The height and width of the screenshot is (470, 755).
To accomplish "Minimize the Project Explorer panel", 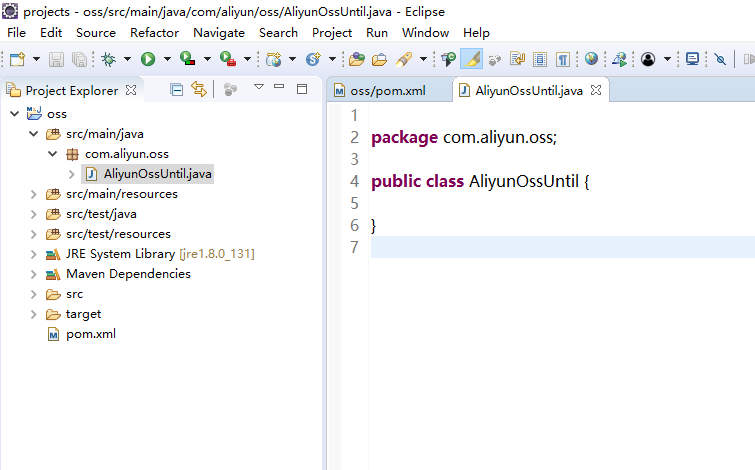I will click(x=279, y=87).
